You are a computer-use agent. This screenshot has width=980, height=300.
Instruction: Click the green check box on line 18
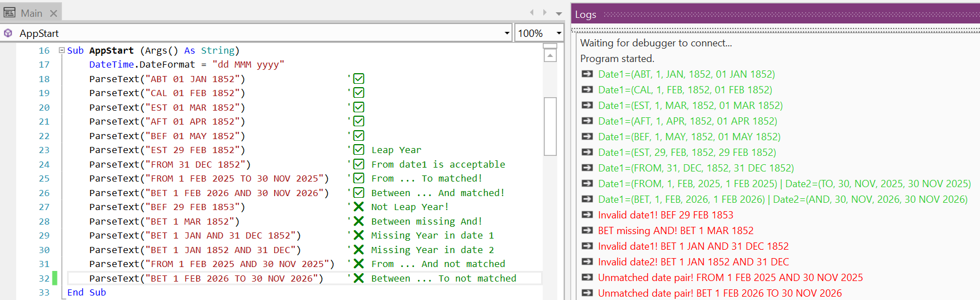point(358,79)
